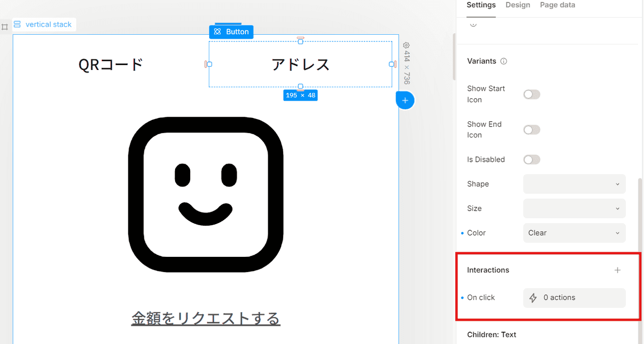Click the 195 × 48 size badge
The height and width of the screenshot is (344, 644).
pos(300,95)
